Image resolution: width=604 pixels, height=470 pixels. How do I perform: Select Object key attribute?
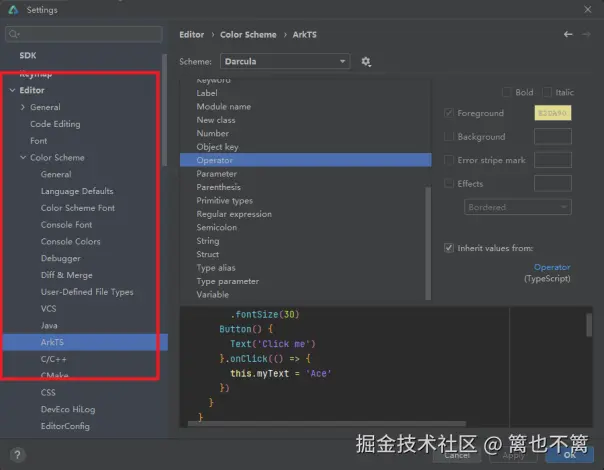coord(217,147)
